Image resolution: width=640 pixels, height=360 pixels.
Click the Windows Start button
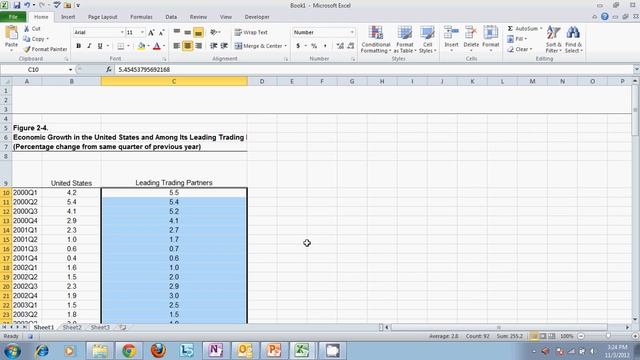click(13, 351)
